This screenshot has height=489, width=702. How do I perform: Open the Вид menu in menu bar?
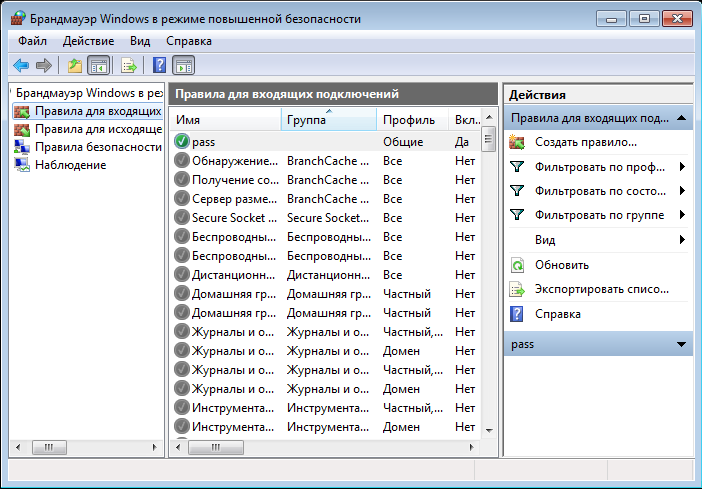140,41
